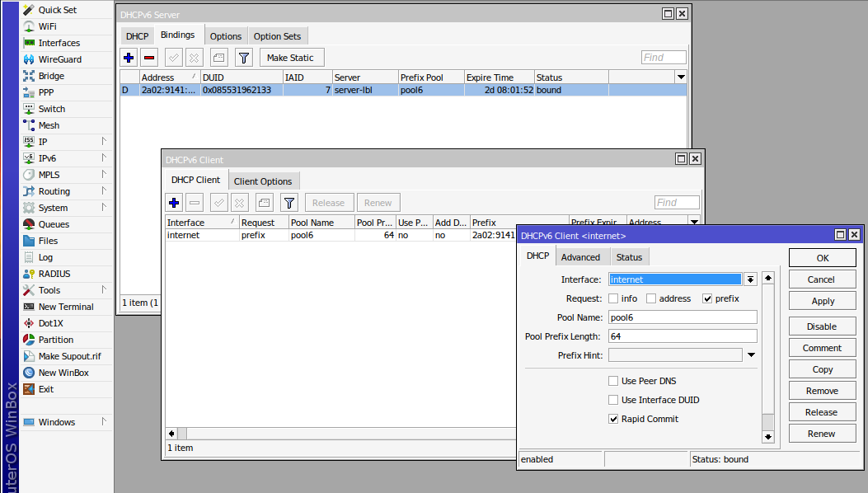The image size is (868, 493).
Task: Click the blue plus add icon in DHCPv6 Server
Action: coord(128,58)
